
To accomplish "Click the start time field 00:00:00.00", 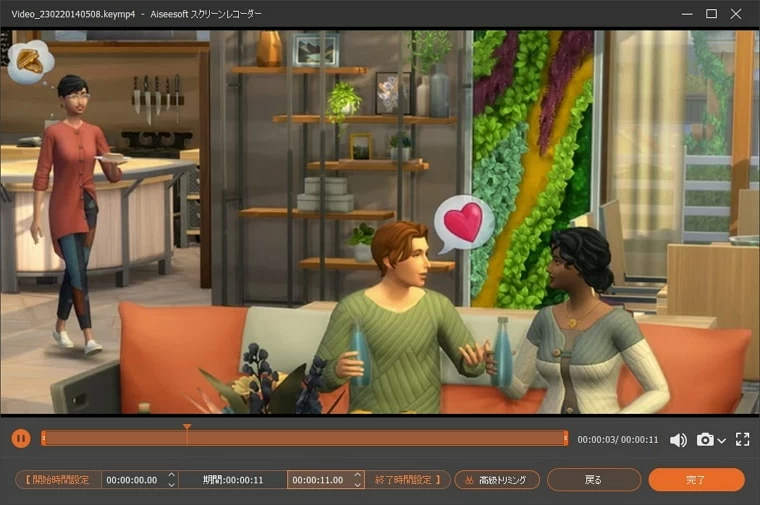I will point(132,480).
